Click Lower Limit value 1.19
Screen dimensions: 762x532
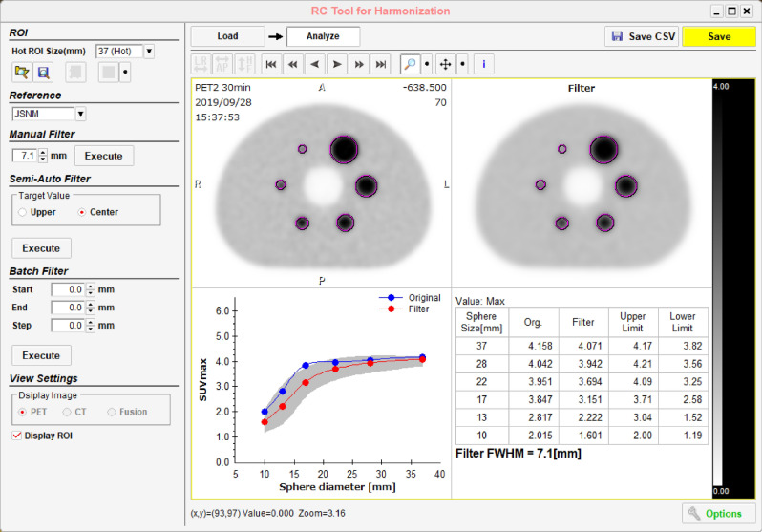click(x=692, y=436)
